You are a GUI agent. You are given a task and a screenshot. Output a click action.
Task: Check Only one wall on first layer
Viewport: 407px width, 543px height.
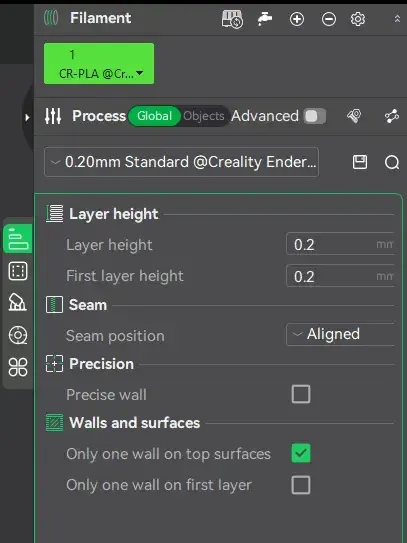(301, 485)
